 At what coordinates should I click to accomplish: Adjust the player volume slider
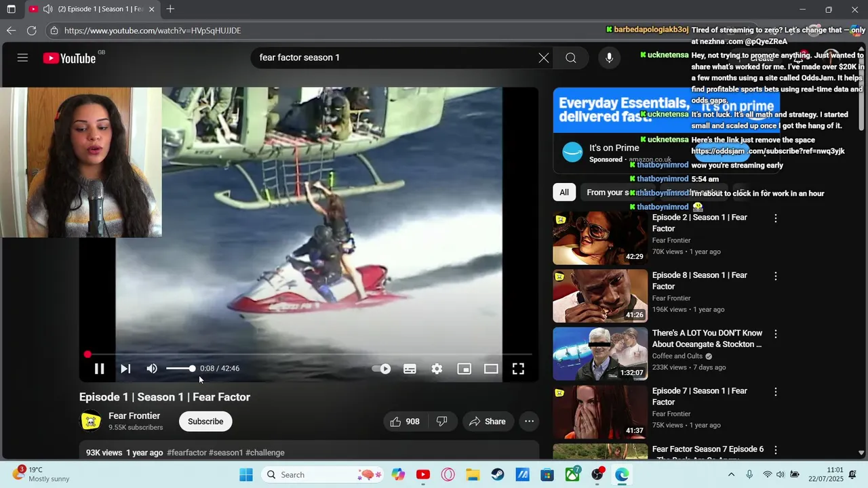tap(180, 369)
